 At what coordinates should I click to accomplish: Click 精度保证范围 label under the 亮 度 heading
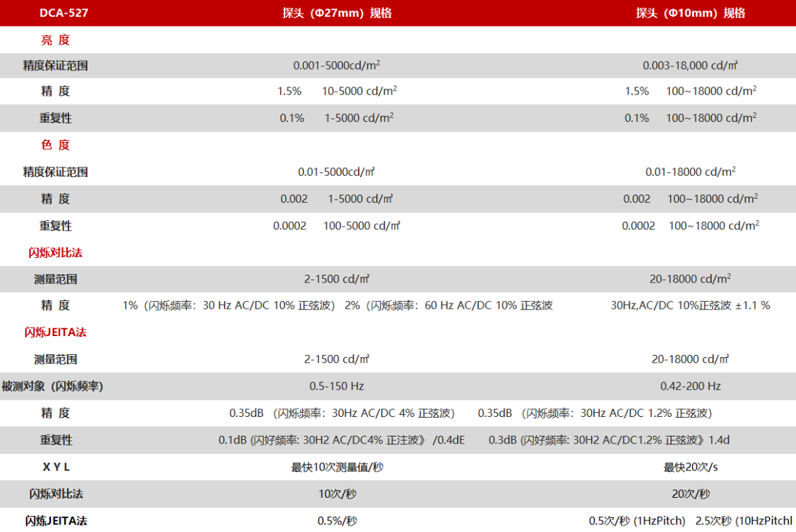pyautogui.click(x=55, y=66)
